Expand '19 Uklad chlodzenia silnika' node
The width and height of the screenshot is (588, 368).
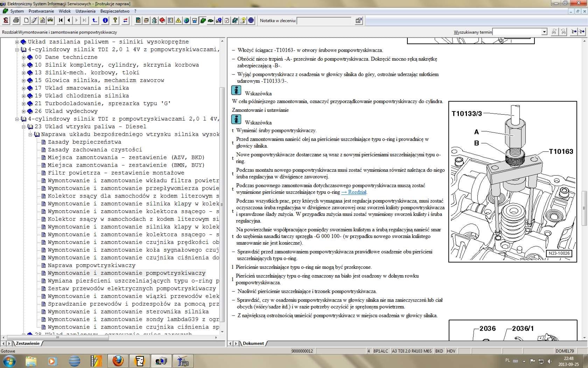coord(23,96)
